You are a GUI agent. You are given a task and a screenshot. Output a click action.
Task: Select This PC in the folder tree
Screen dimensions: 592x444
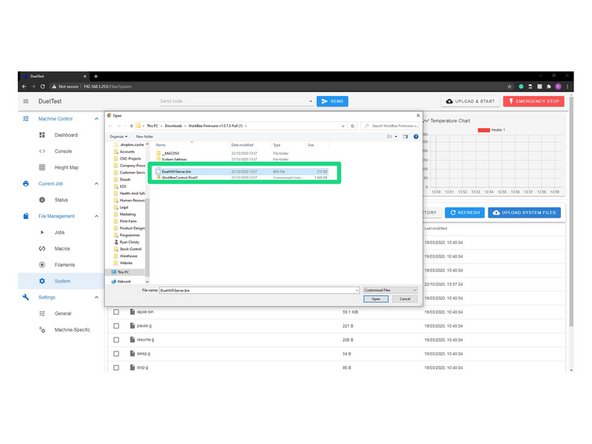click(x=124, y=272)
